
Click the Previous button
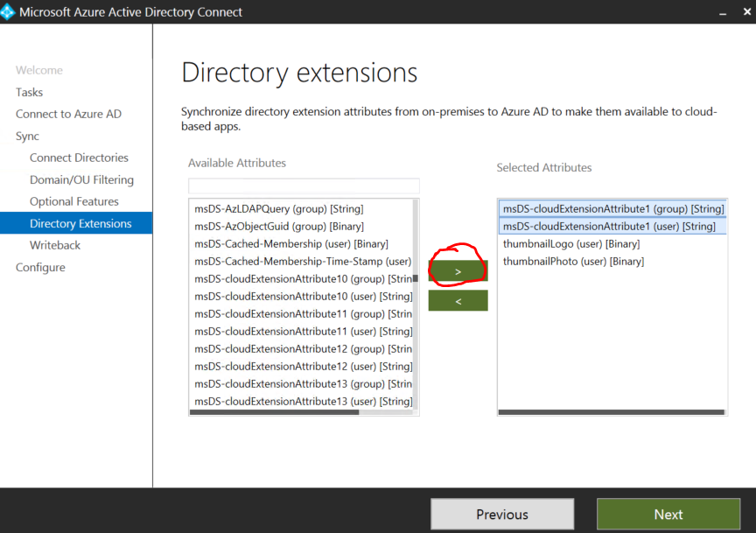click(502, 515)
